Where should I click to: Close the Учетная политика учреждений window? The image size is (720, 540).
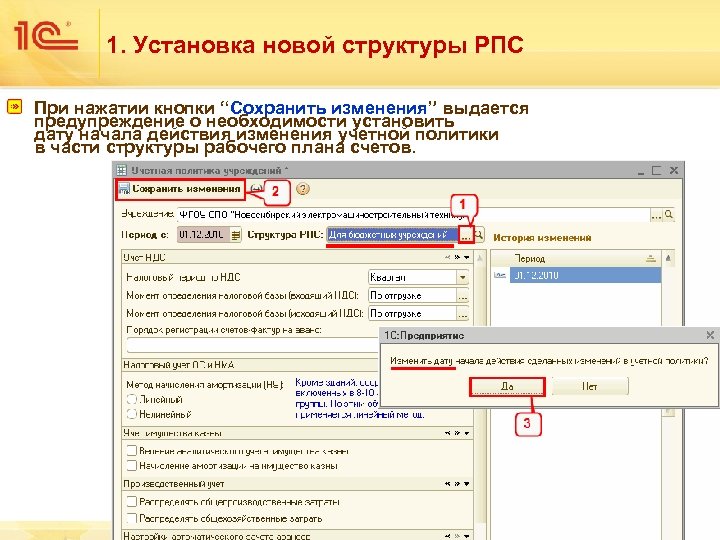tap(674, 170)
